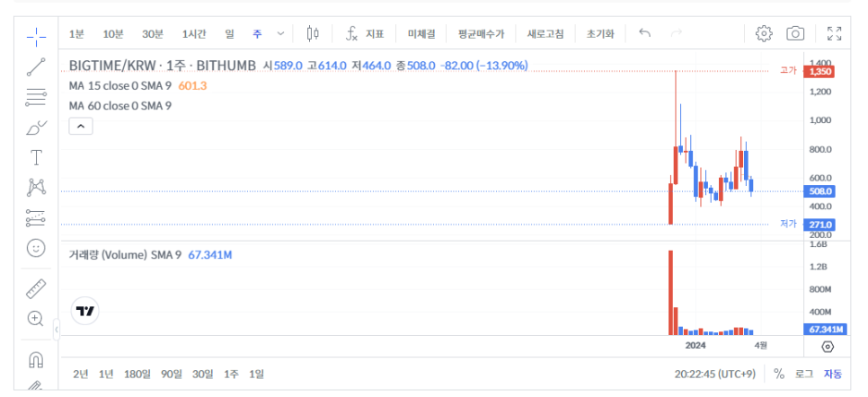Set date range to 1일
The height and width of the screenshot is (397, 868).
pos(256,375)
